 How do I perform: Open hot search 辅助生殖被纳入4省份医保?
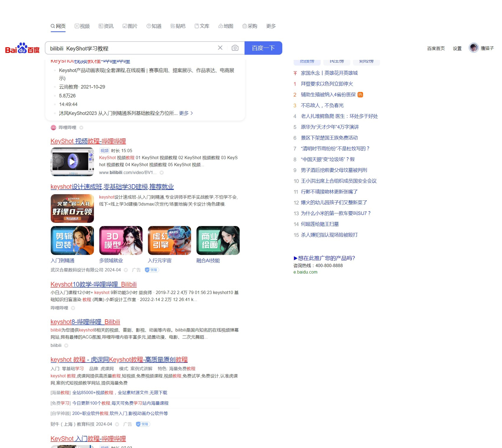(x=328, y=95)
